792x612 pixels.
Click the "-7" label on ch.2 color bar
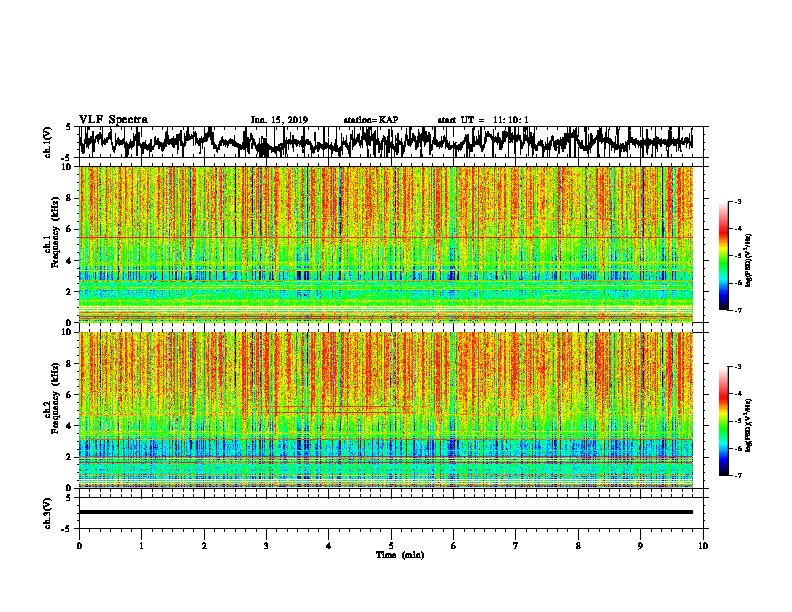coord(738,475)
